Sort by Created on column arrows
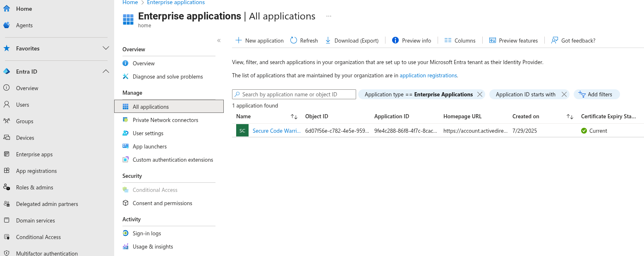 tap(570, 117)
